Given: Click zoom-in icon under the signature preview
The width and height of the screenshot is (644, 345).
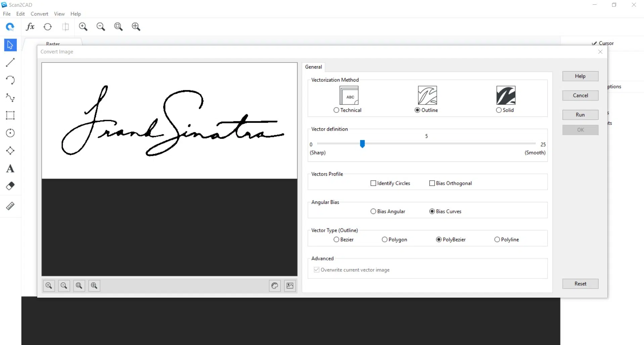Looking at the screenshot, I should [49, 286].
